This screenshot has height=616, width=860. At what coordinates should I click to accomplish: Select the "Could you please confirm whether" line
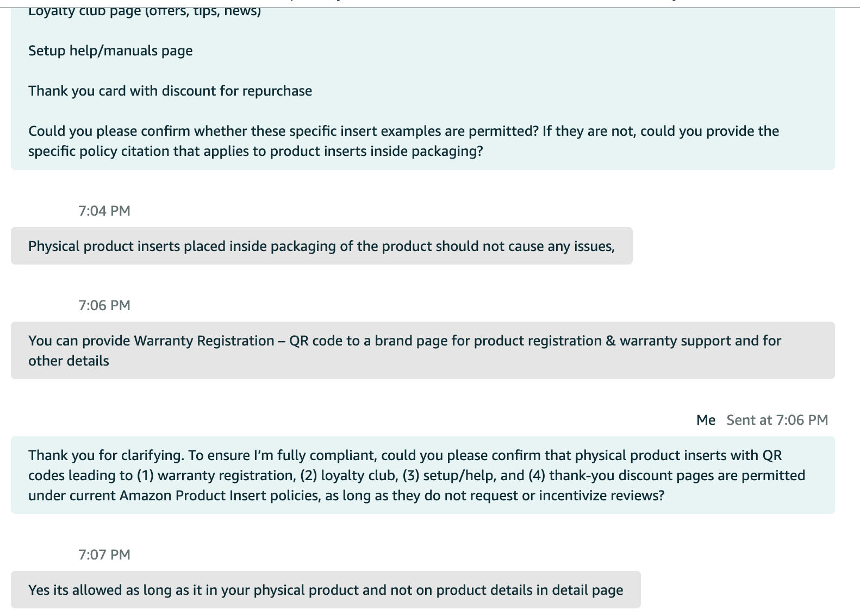point(403,131)
